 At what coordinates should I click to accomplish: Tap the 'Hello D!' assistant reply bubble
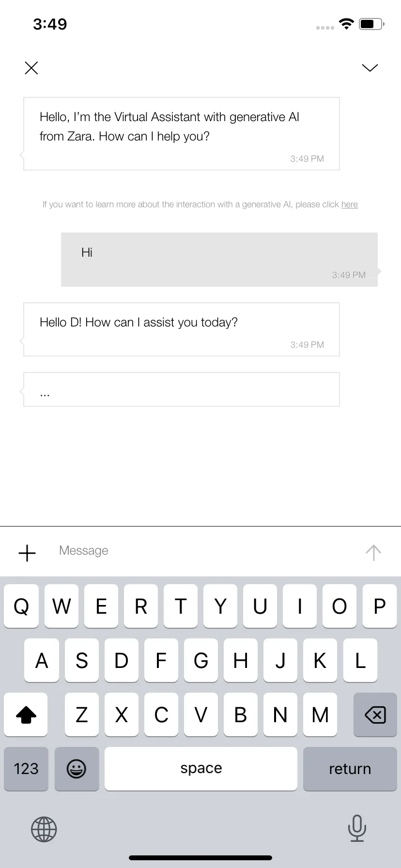[182, 329]
